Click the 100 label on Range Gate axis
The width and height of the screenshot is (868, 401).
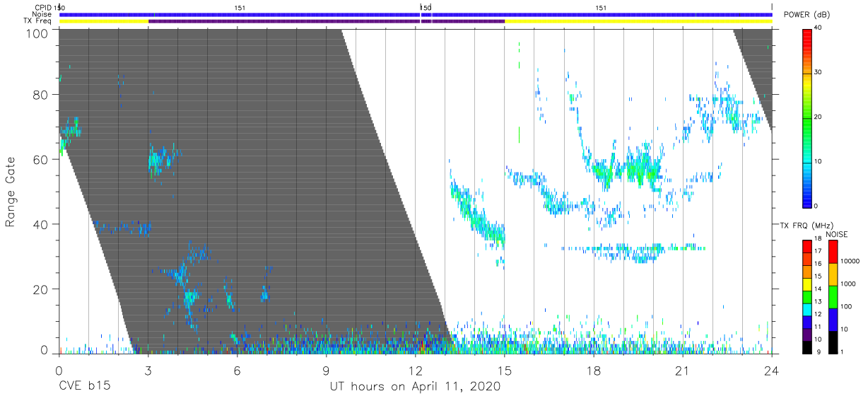click(x=38, y=33)
